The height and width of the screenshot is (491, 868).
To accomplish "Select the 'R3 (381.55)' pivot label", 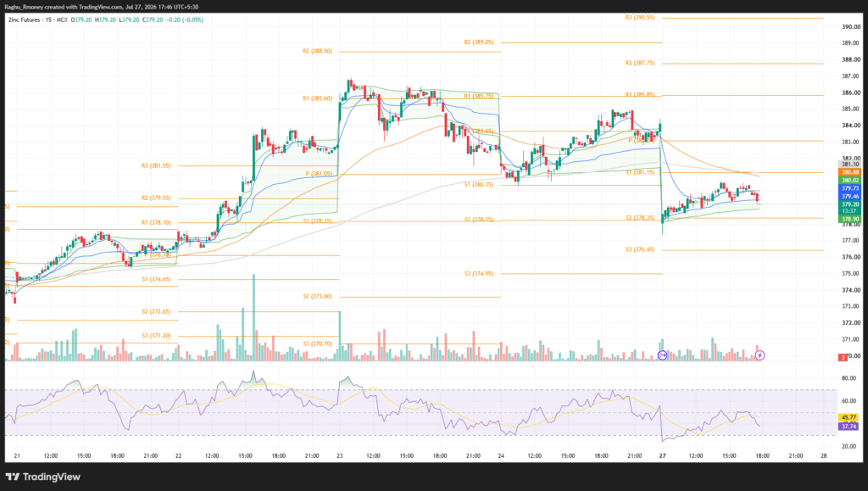I will click(156, 165).
